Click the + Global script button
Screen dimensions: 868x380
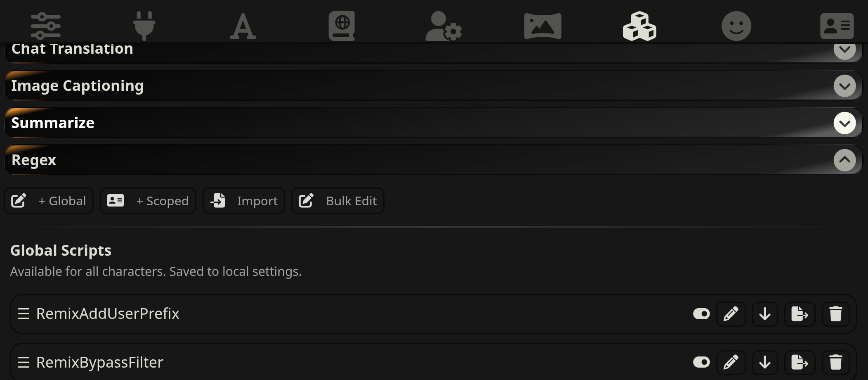pos(49,201)
